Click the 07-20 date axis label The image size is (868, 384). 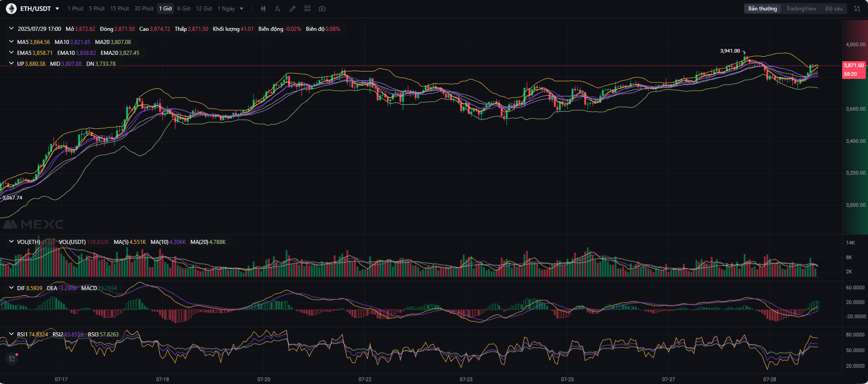pos(264,379)
